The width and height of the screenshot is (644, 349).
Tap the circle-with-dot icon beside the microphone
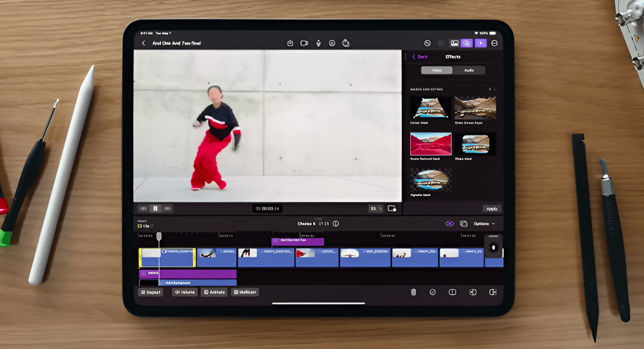[332, 43]
